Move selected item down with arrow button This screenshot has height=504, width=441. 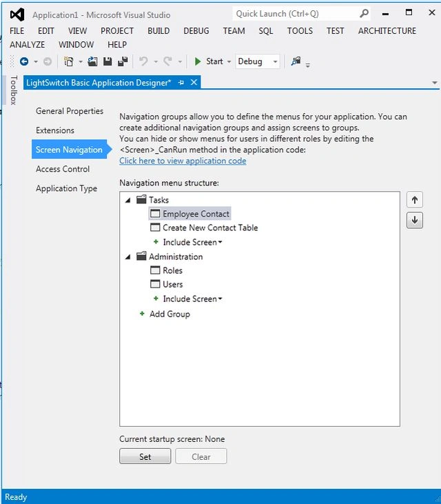click(415, 220)
